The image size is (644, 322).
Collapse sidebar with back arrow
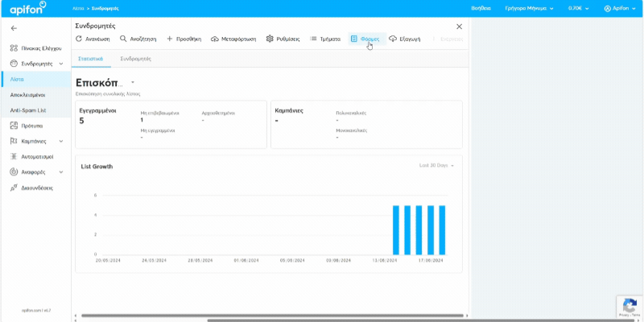pyautogui.click(x=14, y=28)
